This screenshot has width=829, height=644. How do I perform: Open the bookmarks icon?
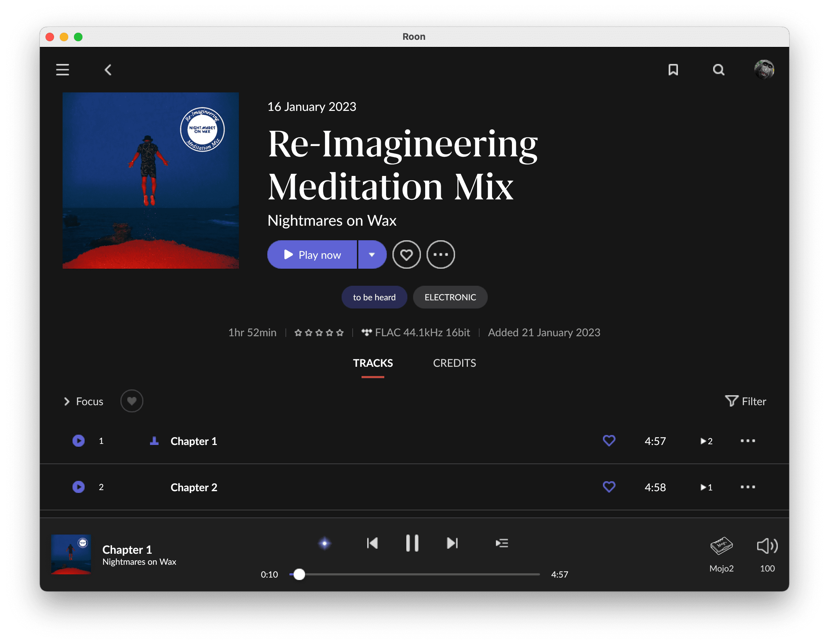tap(673, 70)
